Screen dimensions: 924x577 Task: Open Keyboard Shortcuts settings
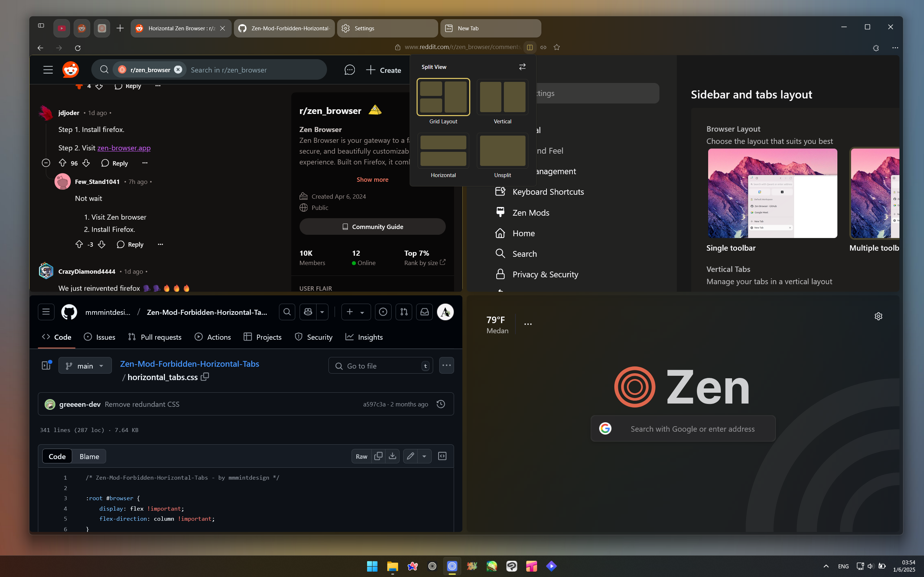[x=548, y=191]
